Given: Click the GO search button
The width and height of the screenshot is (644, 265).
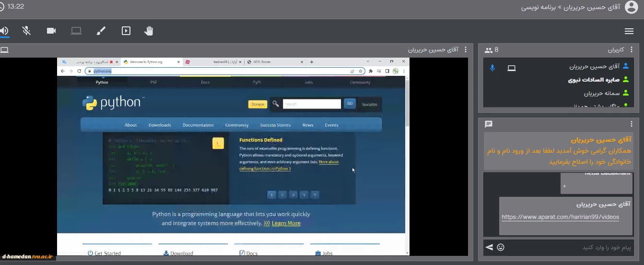Looking at the screenshot, I should 350,104.
